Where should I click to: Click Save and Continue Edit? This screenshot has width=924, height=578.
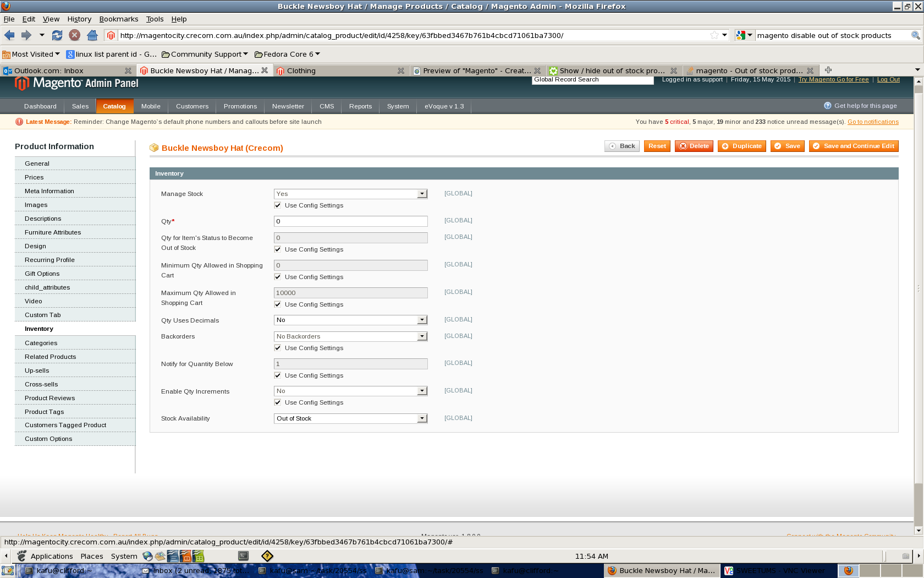coord(854,146)
